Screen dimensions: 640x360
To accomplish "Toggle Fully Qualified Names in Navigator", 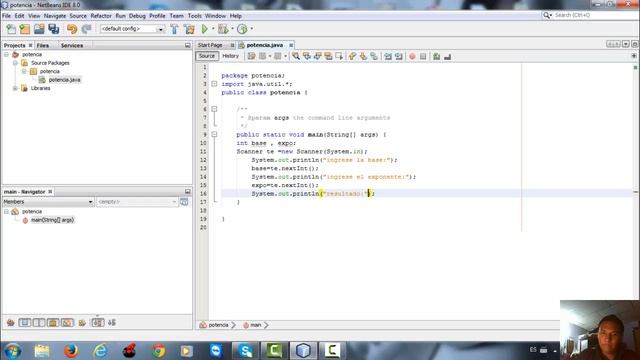I will [82, 323].
